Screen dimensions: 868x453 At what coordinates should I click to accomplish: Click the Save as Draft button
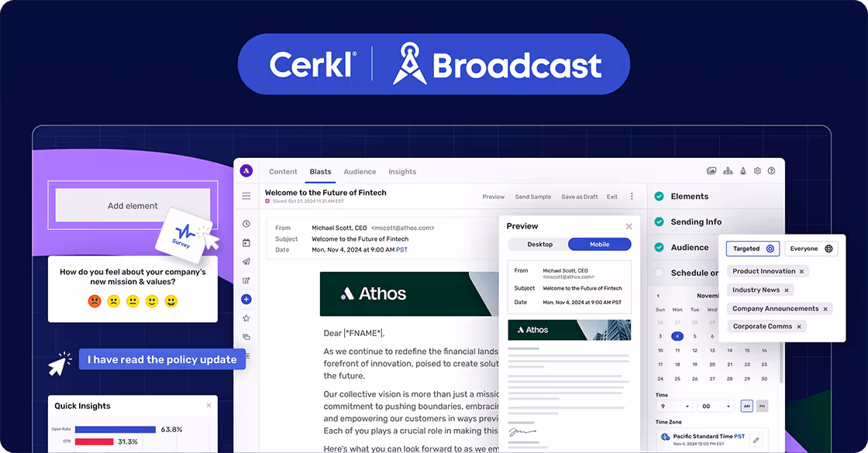580,197
